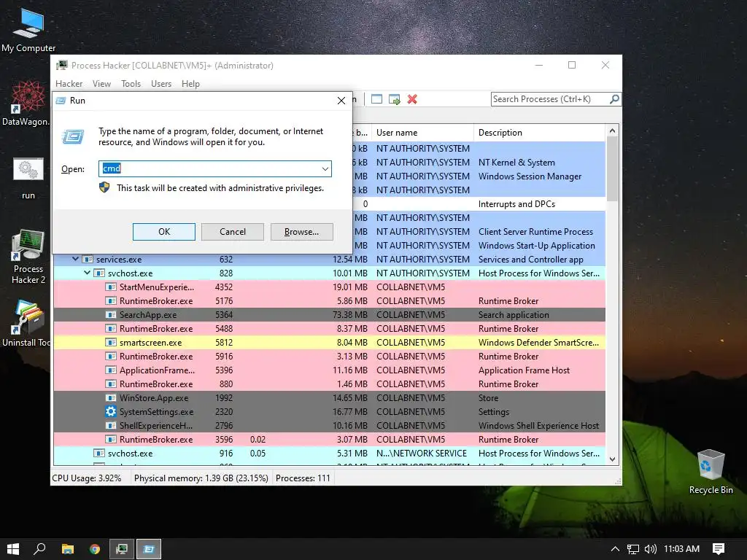Click the CPU Usage: 3.92% status entry
This screenshot has width=747, height=560.
point(87,478)
